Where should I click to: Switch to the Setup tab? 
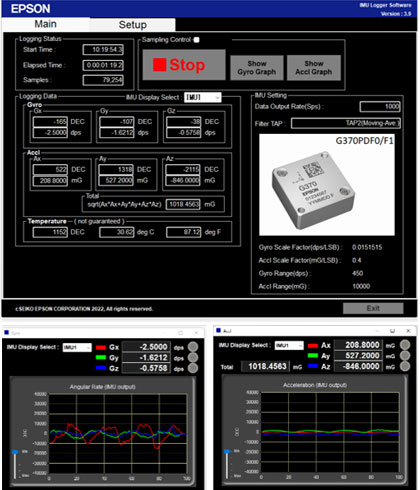click(132, 25)
